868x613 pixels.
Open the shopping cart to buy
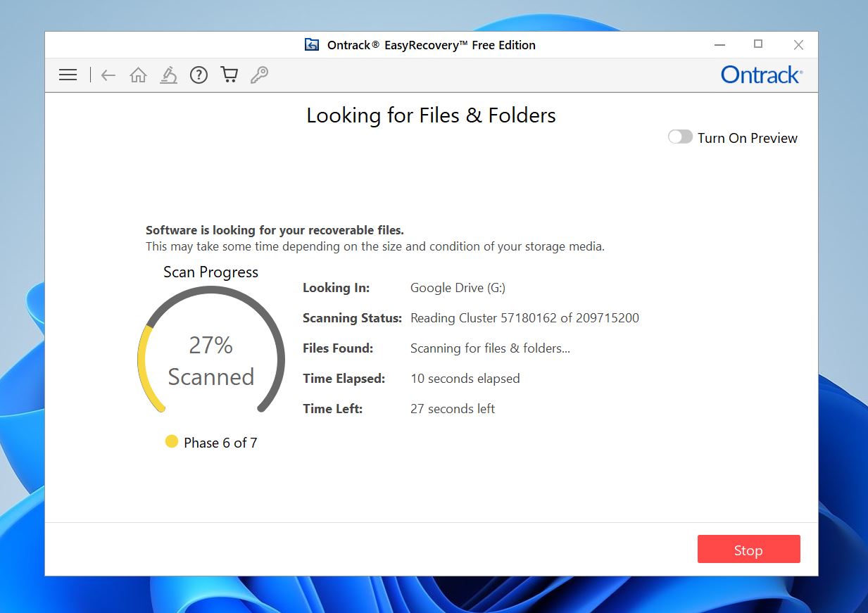point(229,75)
